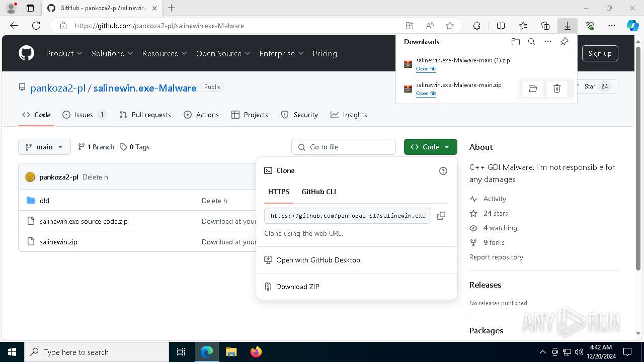Screen dimensions: 644x362
Task: View the 9 forks link
Action: click(x=494, y=242)
